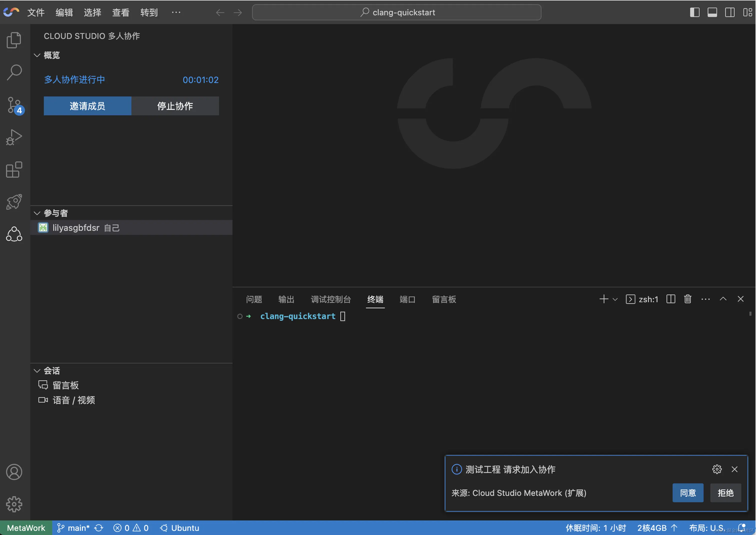Open the Run and Debug view

(14, 137)
